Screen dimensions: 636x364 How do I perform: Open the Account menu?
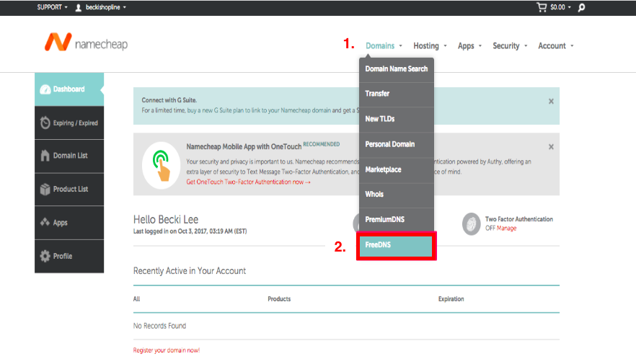[556, 46]
